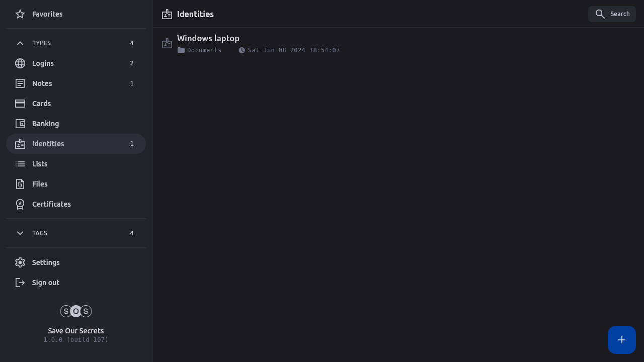Click the Sign out arrow icon

coord(20,283)
